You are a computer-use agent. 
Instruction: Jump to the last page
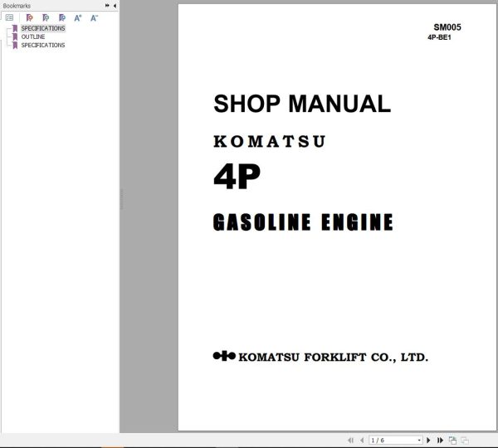click(440, 440)
